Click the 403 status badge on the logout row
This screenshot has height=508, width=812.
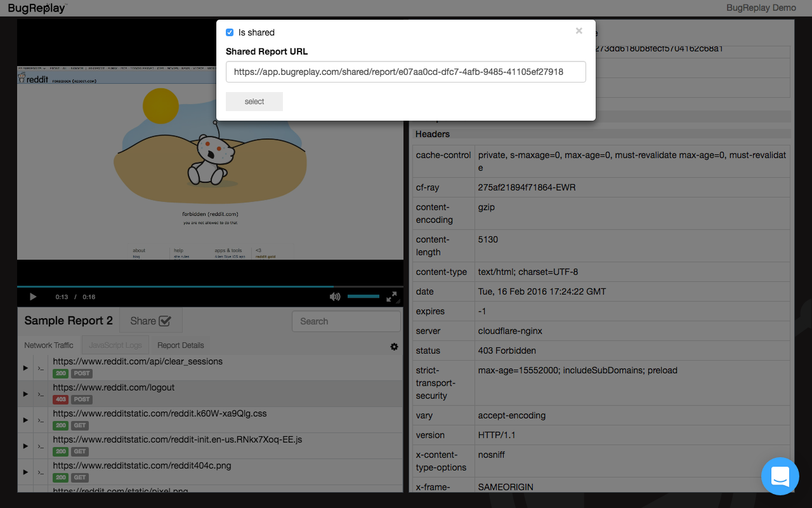(61, 399)
